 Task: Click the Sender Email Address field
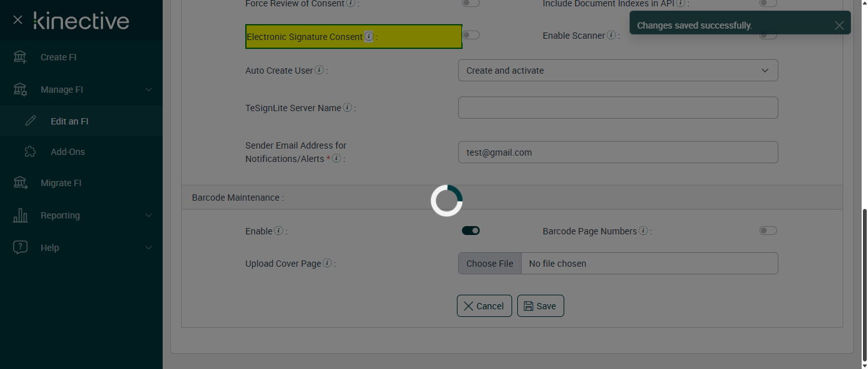coord(618,152)
